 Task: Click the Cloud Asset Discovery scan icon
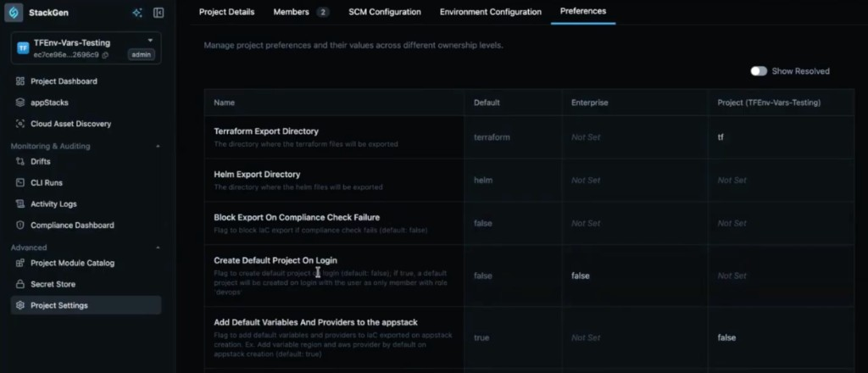click(20, 124)
